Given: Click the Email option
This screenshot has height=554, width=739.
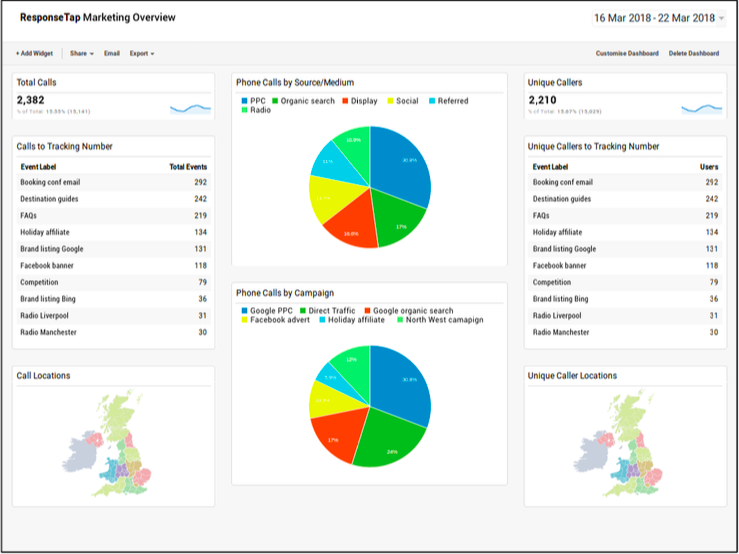Looking at the screenshot, I should [x=112, y=54].
